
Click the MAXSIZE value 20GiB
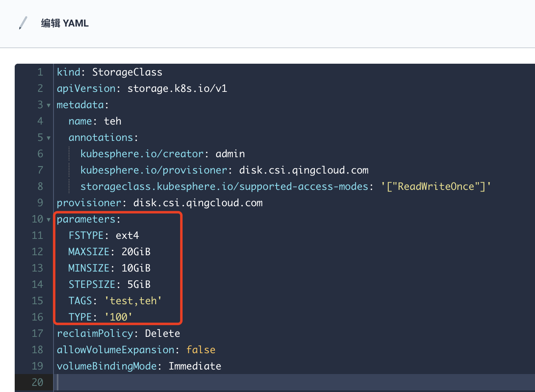136,252
